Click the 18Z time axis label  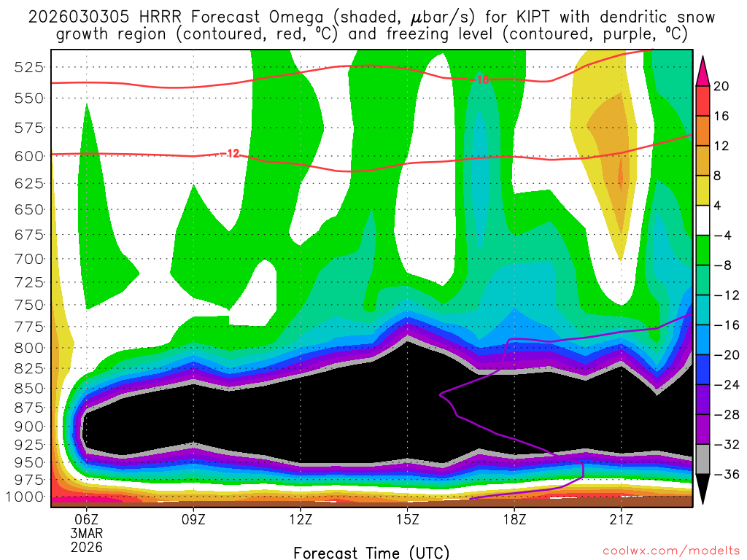point(514,519)
